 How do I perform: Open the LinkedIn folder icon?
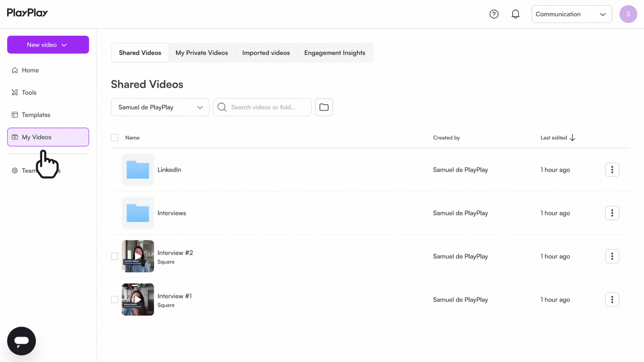tap(138, 170)
